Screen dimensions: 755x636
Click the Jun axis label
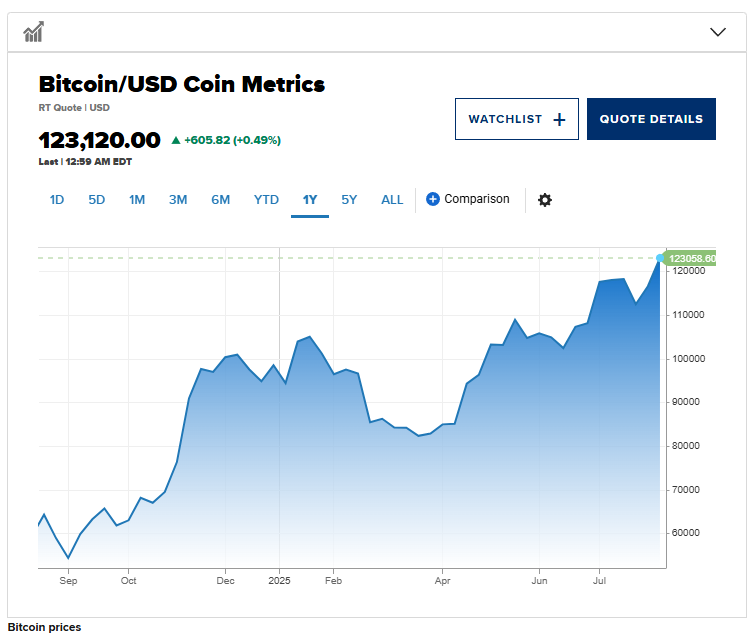[539, 581]
